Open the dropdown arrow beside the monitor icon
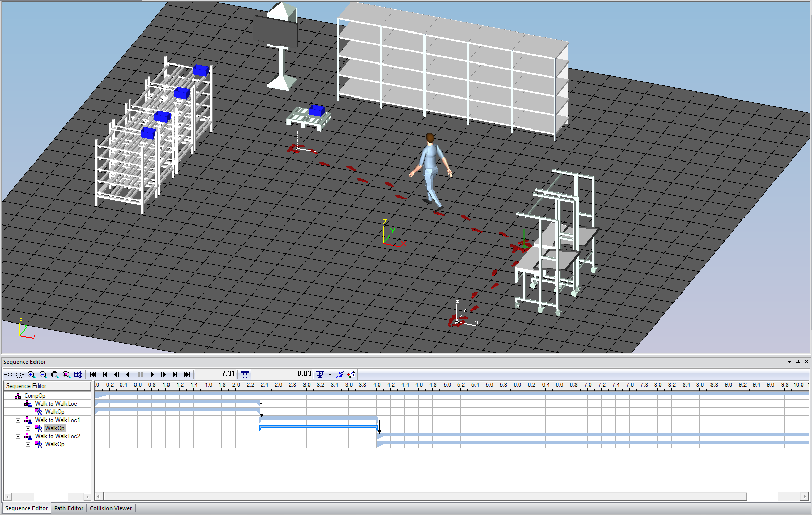812x515 pixels. [330, 375]
